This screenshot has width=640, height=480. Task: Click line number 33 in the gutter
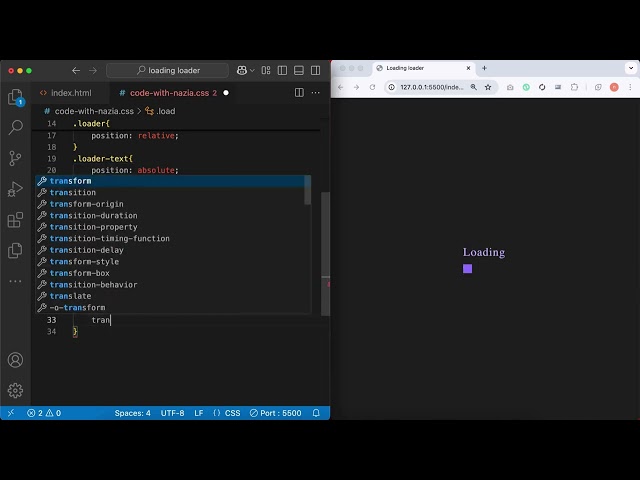point(51,320)
